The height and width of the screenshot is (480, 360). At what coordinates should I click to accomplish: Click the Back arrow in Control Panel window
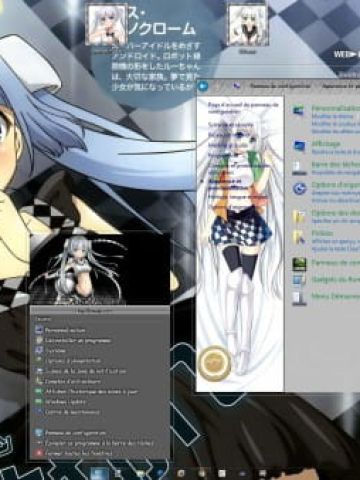coord(203,86)
